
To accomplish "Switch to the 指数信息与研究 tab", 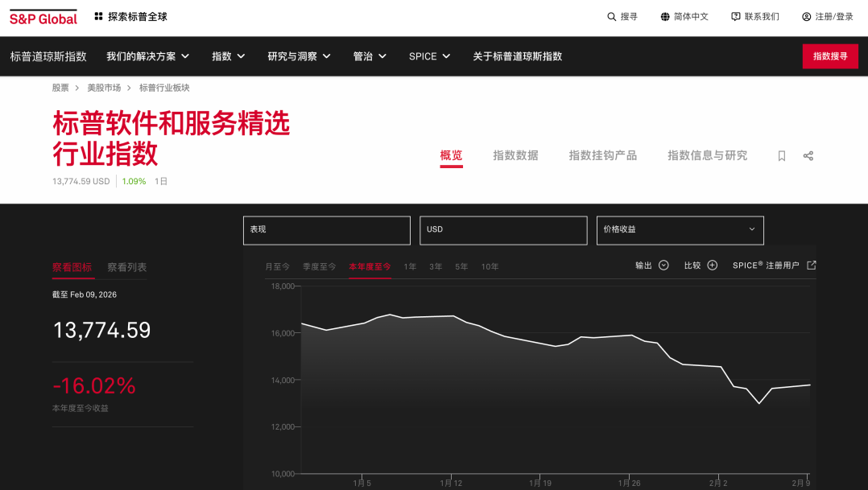I will click(708, 156).
